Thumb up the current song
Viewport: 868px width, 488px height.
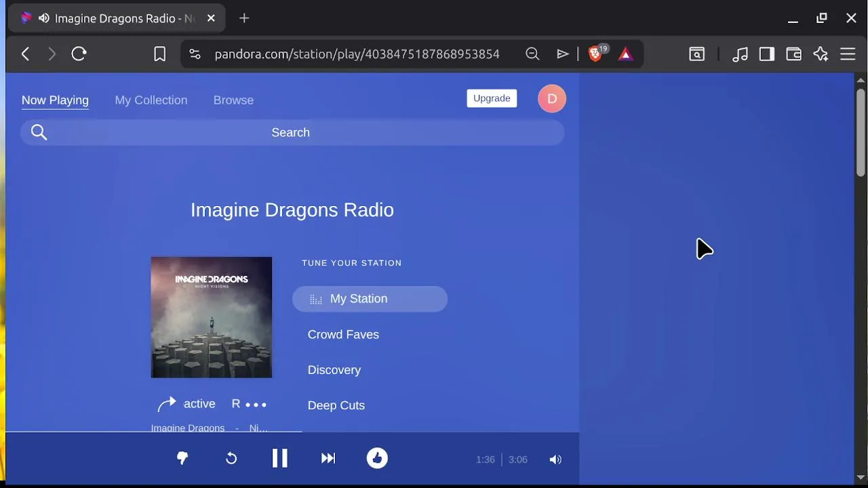377,458
